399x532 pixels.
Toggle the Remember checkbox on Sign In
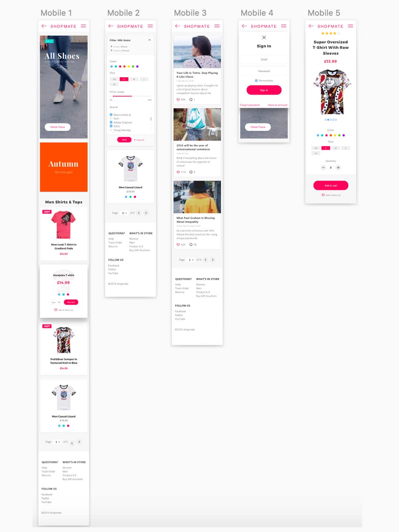[256, 81]
